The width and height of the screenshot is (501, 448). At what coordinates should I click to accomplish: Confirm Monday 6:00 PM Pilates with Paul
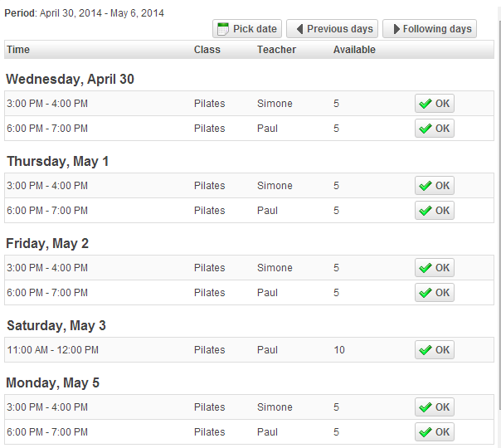(x=435, y=432)
